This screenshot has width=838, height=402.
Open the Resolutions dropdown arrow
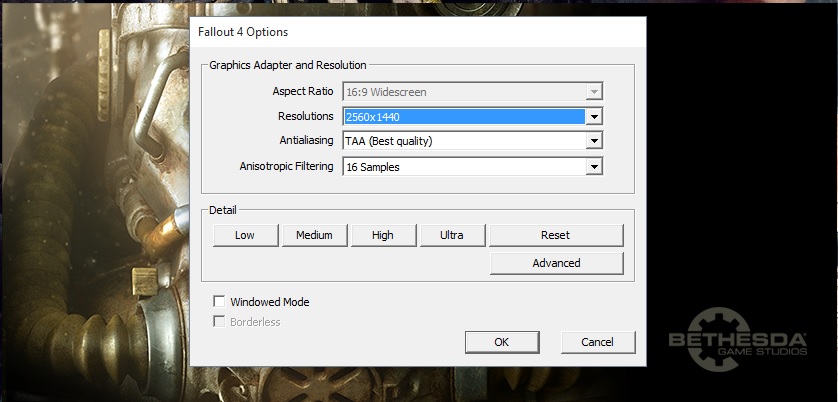pos(594,117)
